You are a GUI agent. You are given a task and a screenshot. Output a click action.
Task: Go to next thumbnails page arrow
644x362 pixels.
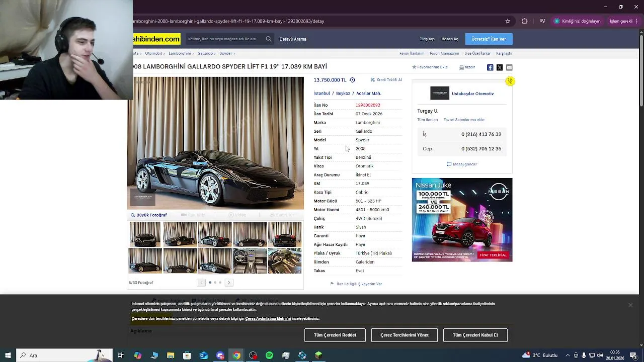pyautogui.click(x=229, y=283)
